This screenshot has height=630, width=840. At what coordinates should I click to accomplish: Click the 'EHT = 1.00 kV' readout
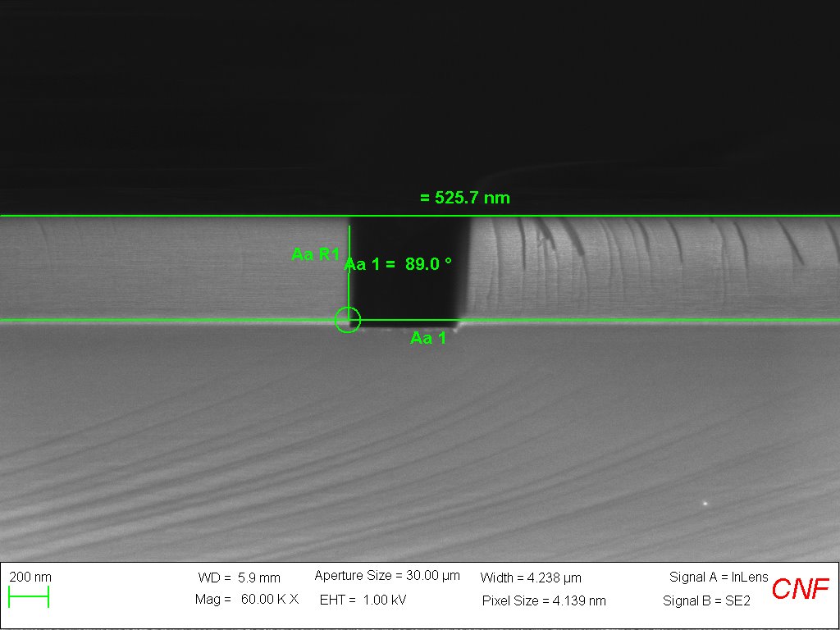point(363,600)
